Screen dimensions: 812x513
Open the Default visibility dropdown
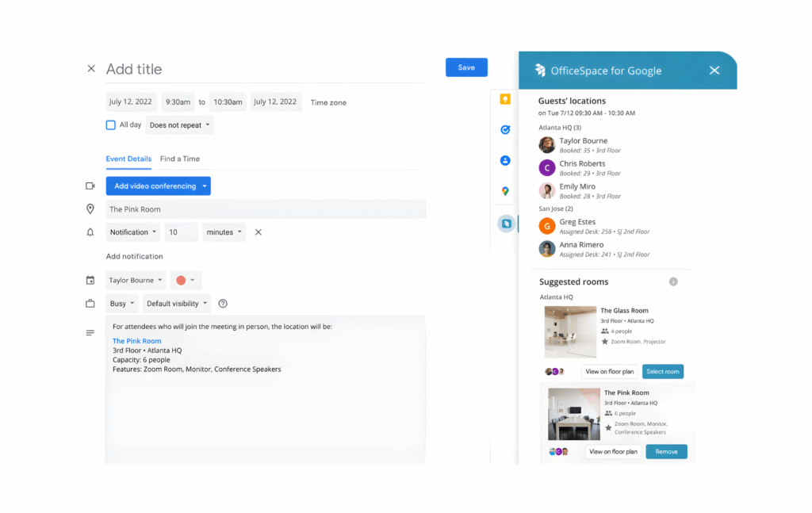tap(176, 303)
